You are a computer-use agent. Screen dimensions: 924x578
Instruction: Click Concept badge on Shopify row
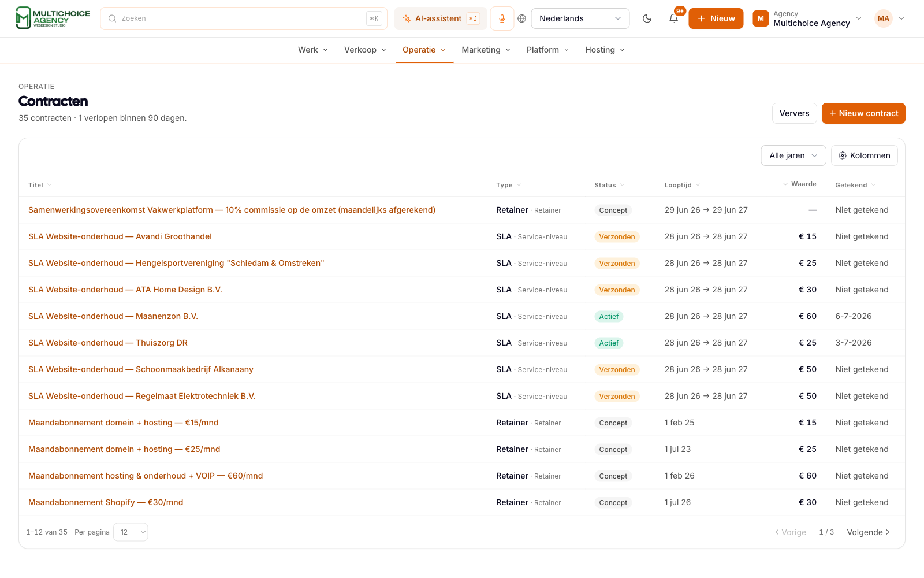coord(613,502)
